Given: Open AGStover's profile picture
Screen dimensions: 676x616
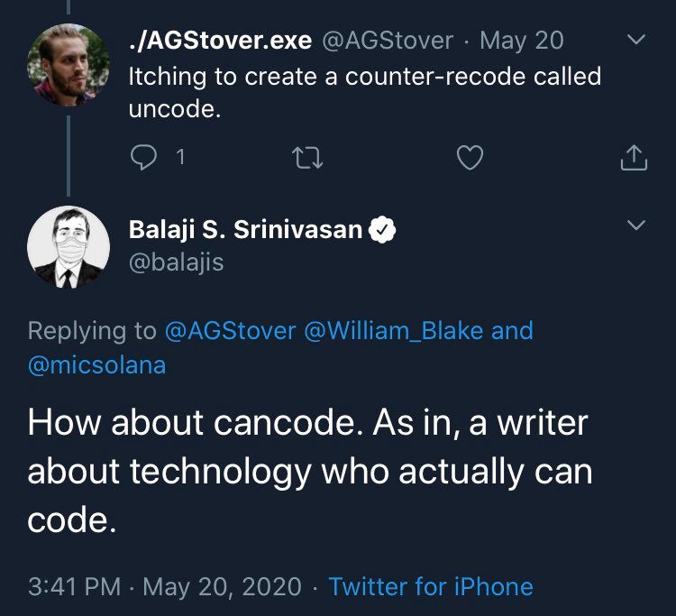Looking at the screenshot, I should 69,64.
